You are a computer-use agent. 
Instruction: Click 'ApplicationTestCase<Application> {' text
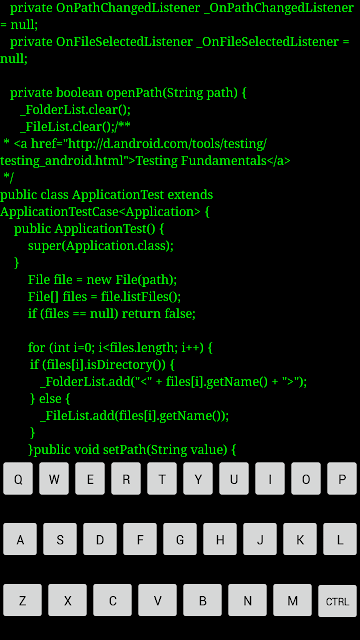(x=104, y=212)
